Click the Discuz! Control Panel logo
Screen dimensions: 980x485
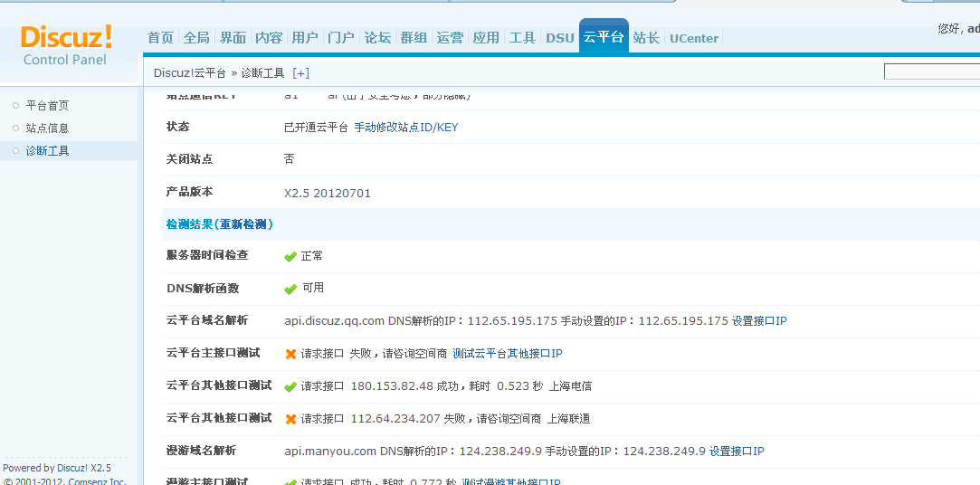tap(67, 45)
